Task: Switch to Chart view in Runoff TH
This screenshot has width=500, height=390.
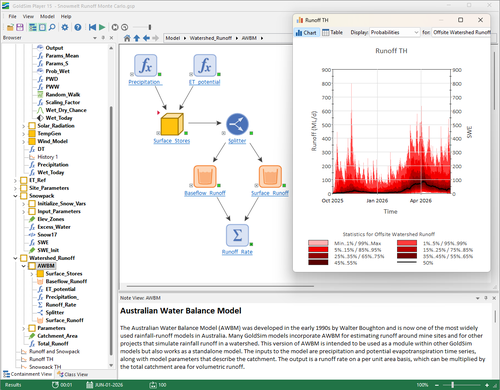Action: 306,32
